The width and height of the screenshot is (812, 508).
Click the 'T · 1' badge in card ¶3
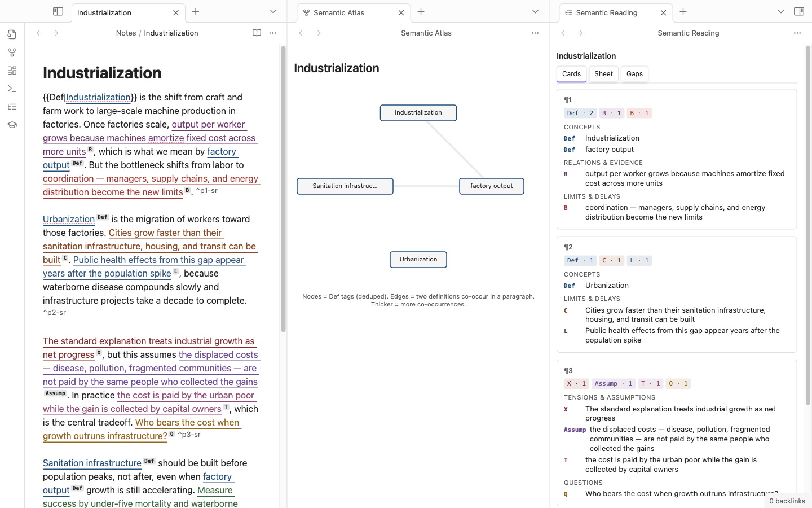[x=650, y=384]
